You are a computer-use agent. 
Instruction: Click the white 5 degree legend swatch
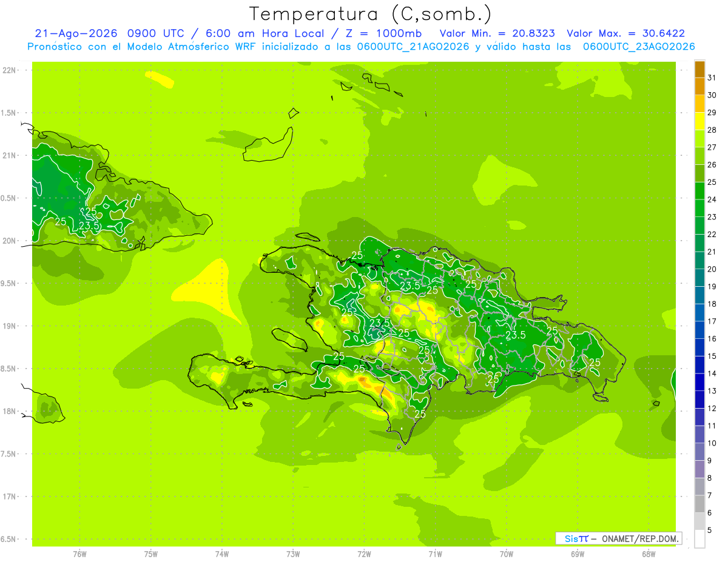[699, 538]
